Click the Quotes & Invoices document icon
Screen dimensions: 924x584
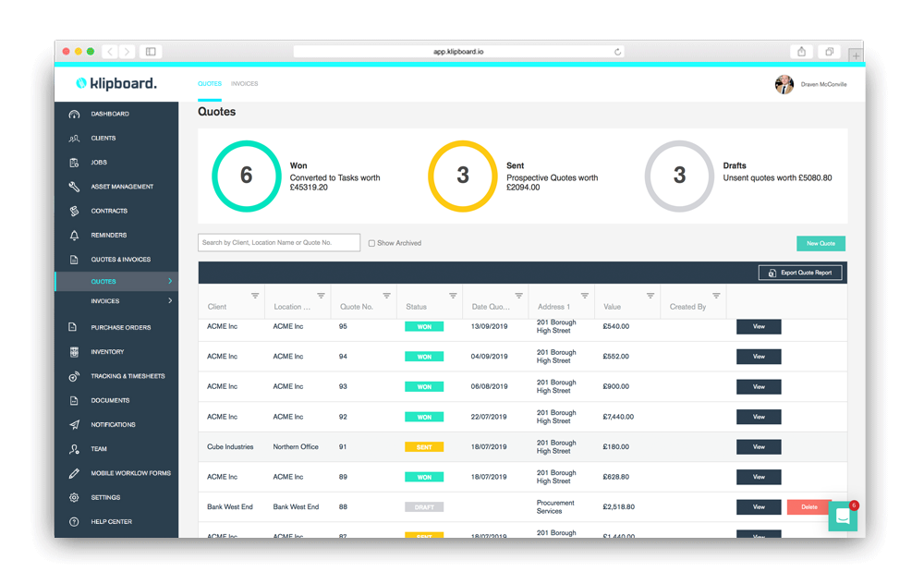tap(74, 260)
